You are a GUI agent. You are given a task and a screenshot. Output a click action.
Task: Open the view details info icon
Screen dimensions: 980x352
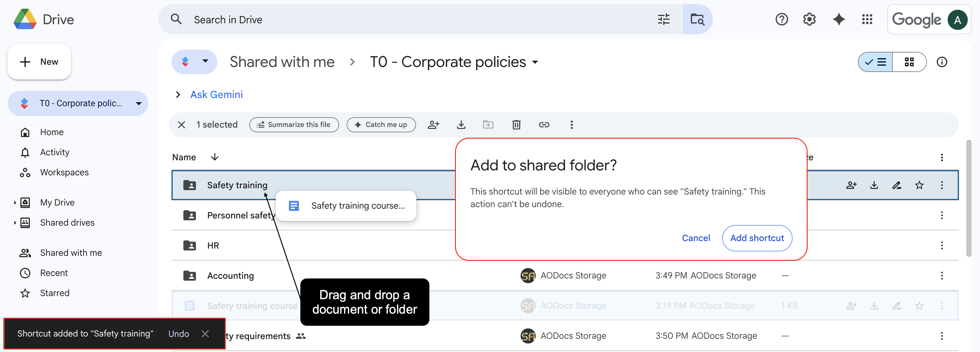click(941, 62)
